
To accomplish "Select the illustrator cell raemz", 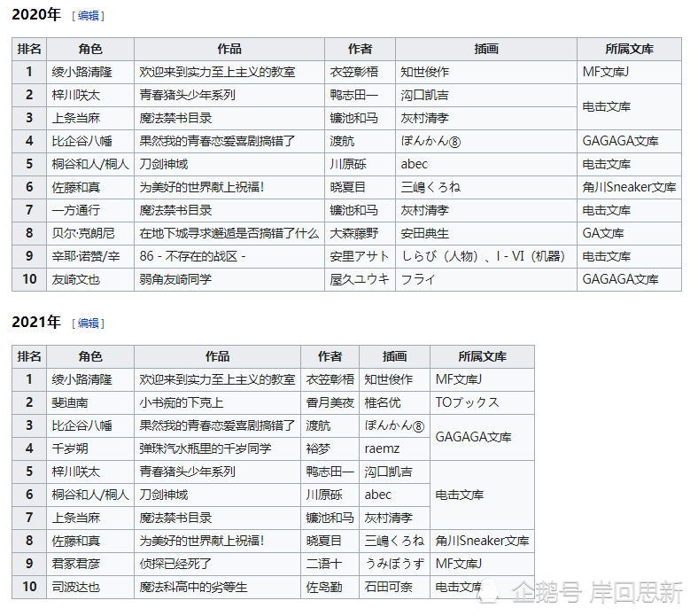I will pos(394,448).
